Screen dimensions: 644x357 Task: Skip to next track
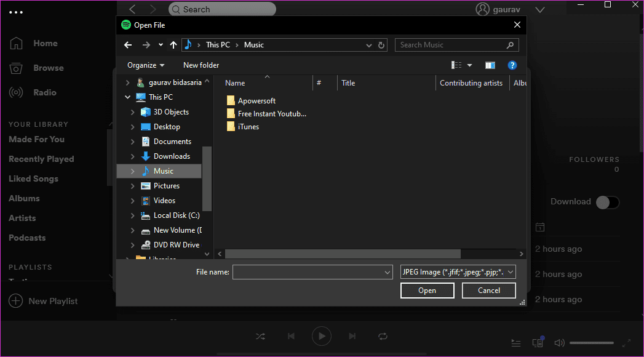352,337
